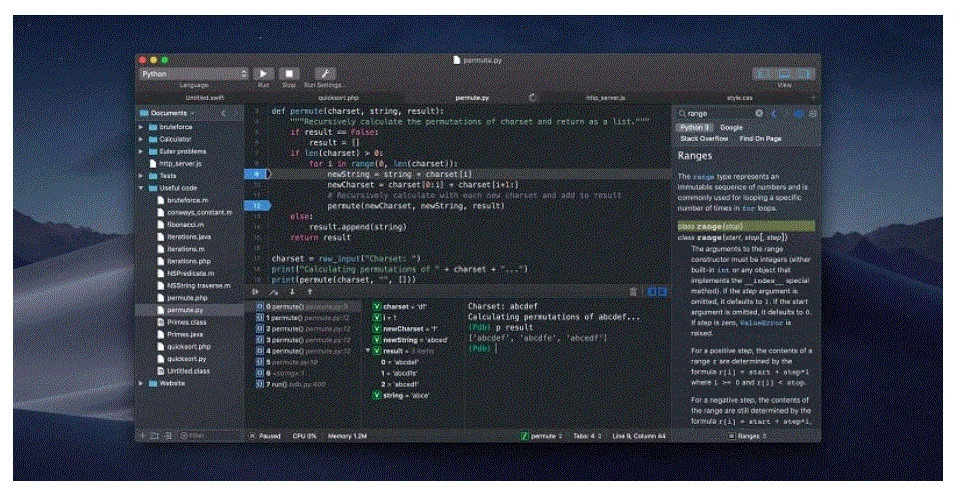Screen dimensions: 956x495
Task: Create new folder icon below sidebar
Action: pyautogui.click(x=155, y=436)
